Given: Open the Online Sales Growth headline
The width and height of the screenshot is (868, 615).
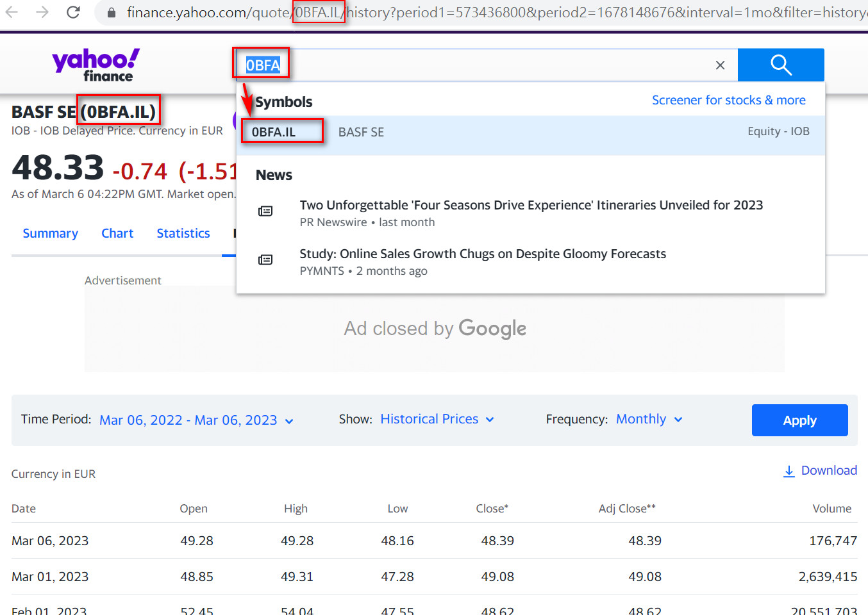Looking at the screenshot, I should pos(483,254).
